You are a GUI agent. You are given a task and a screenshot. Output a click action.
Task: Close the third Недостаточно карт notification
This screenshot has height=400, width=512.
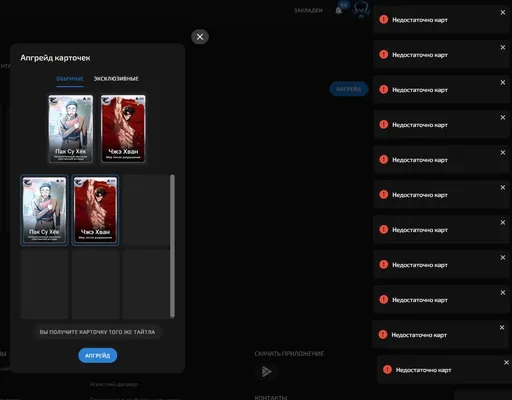click(503, 82)
